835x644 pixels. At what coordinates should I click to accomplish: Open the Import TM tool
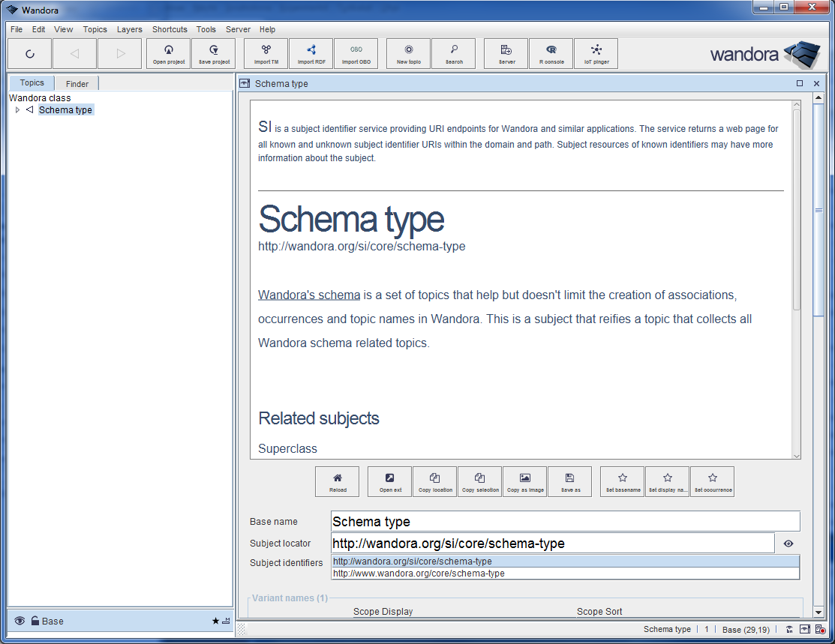(266, 53)
